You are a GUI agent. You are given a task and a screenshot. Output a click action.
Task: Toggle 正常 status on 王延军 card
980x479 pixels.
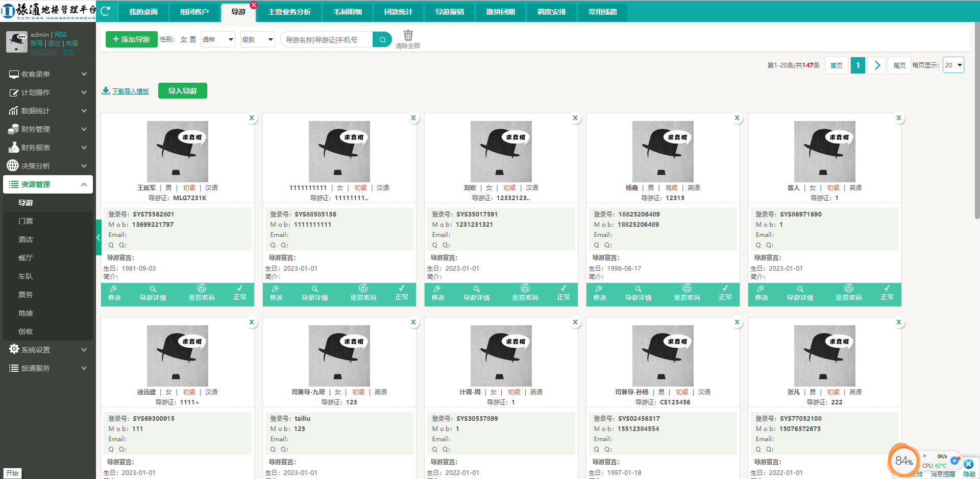[x=240, y=293]
